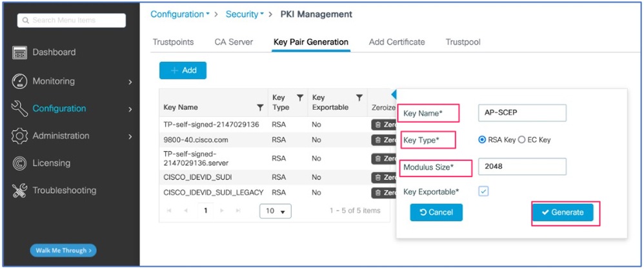Open the Security breadcrumb dropdown
Screen dimensions: 644x270
245,14
